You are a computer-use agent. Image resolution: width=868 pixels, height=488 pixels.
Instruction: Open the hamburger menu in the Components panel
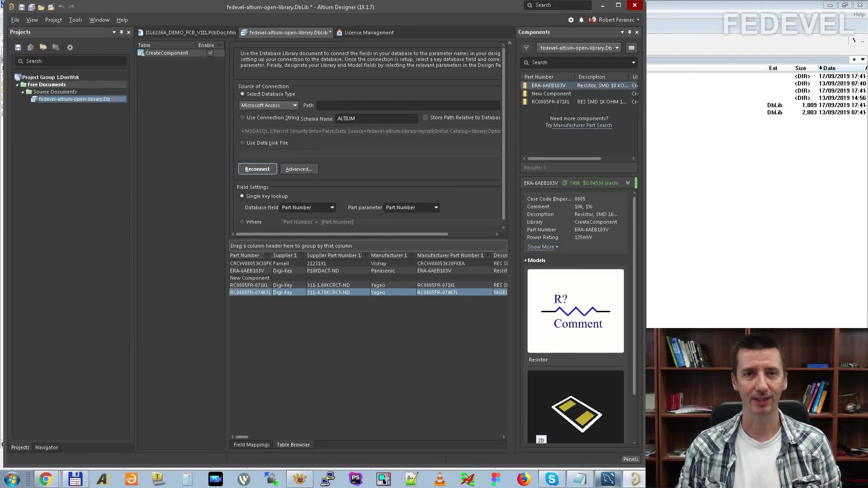(632, 48)
